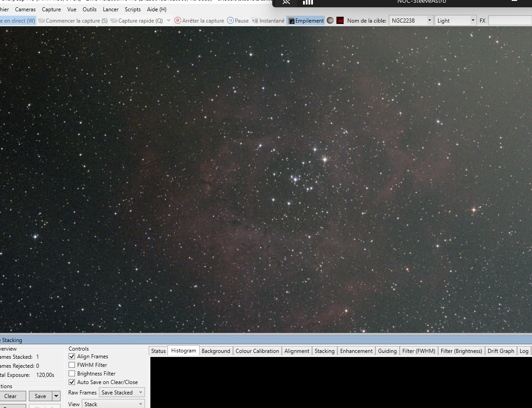Viewport: 532px width, 408px height.
Task: Start a Capture rapide quick capture
Action: pyautogui.click(x=136, y=21)
